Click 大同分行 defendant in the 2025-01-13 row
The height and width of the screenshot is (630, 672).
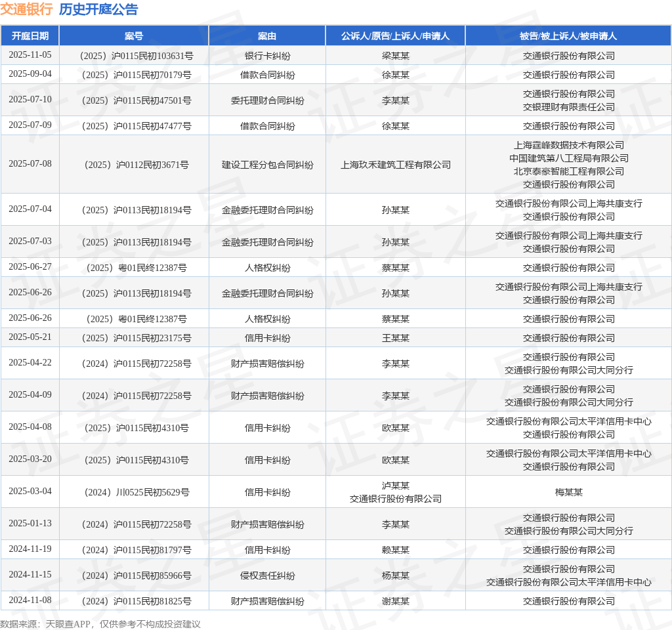569,530
